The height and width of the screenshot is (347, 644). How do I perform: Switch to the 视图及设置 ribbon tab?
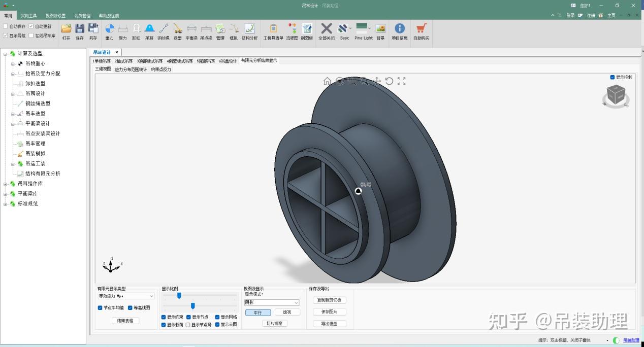point(55,16)
